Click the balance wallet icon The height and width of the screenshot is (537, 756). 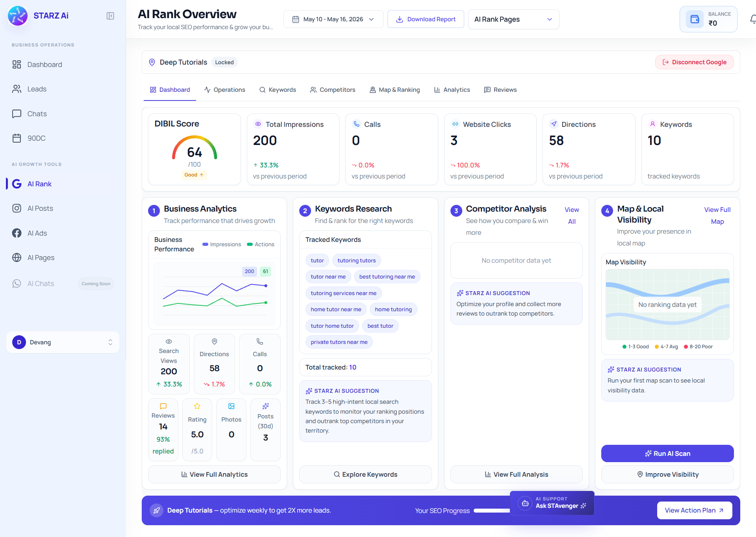coord(695,19)
